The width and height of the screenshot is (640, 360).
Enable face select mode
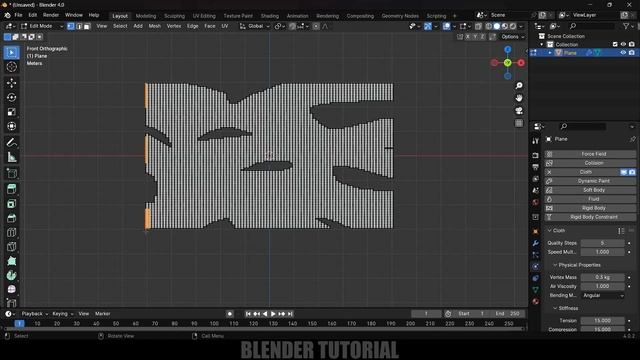pyautogui.click(x=87, y=26)
